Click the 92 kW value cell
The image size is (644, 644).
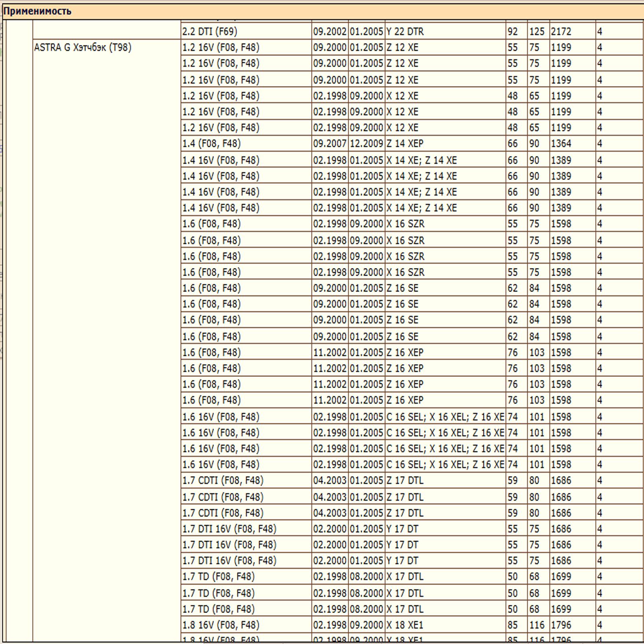tap(516, 31)
